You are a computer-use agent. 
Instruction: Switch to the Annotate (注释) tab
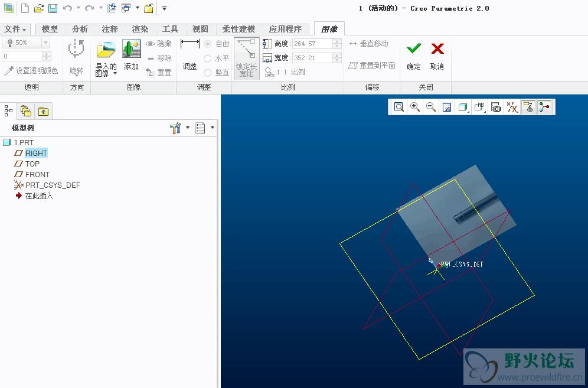pos(110,29)
